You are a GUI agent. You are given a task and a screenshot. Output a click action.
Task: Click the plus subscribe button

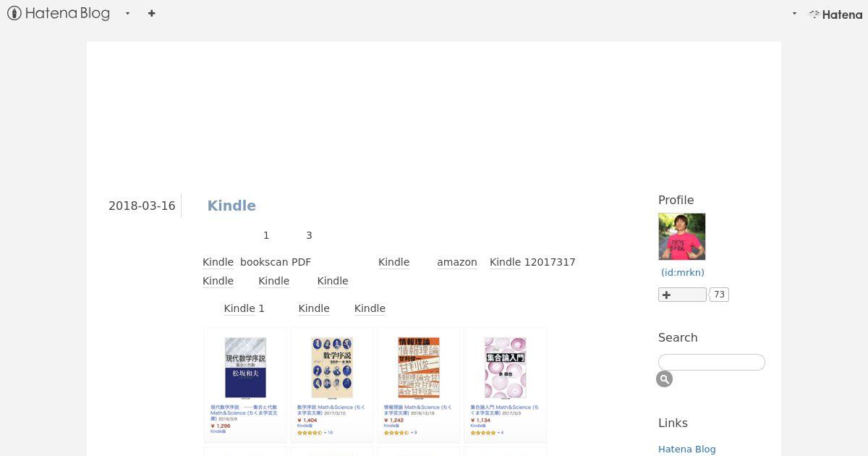point(682,295)
